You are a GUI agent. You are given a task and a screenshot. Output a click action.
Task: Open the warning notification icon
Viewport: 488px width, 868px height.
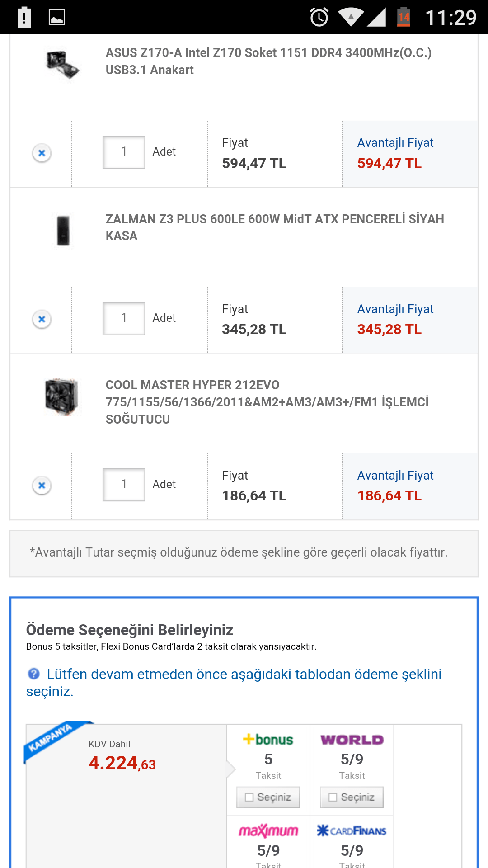point(23,18)
